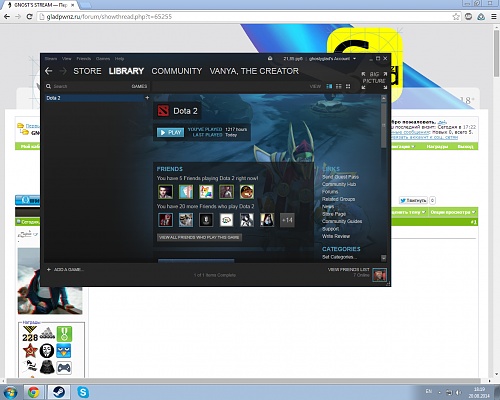Viewport: 500px width, 400px height.
Task: Click the Write Review link
Action: (336, 236)
